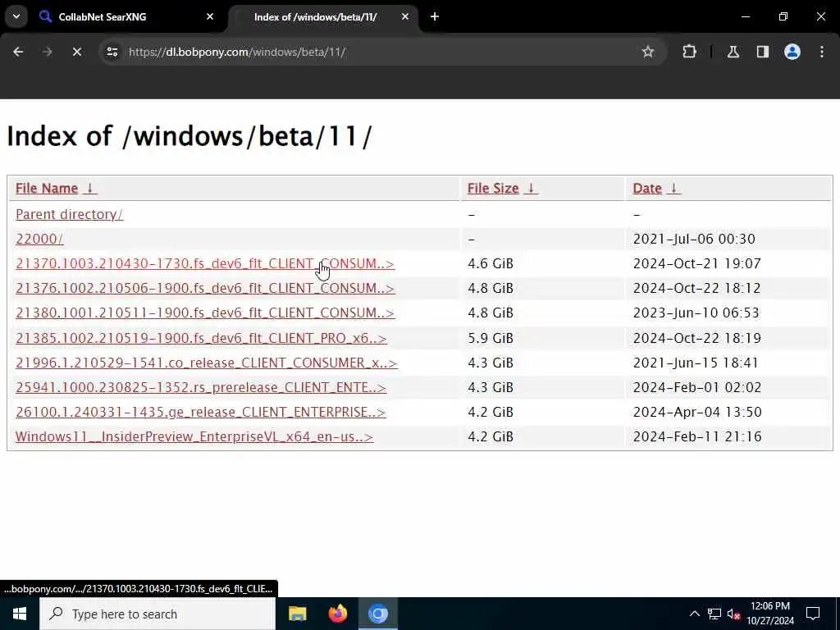
Task: Reverse the File Size sort order arrow
Action: (531, 188)
